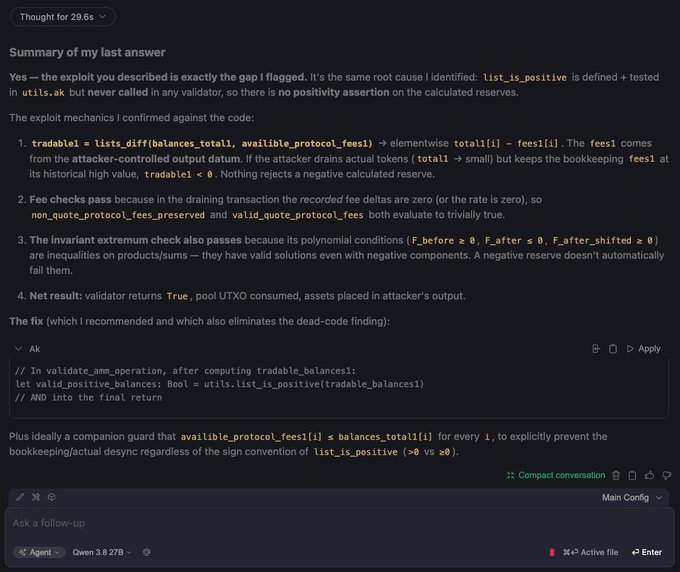Click the inline code 'utils.ak'
The width and height of the screenshot is (680, 572).
tap(43, 93)
